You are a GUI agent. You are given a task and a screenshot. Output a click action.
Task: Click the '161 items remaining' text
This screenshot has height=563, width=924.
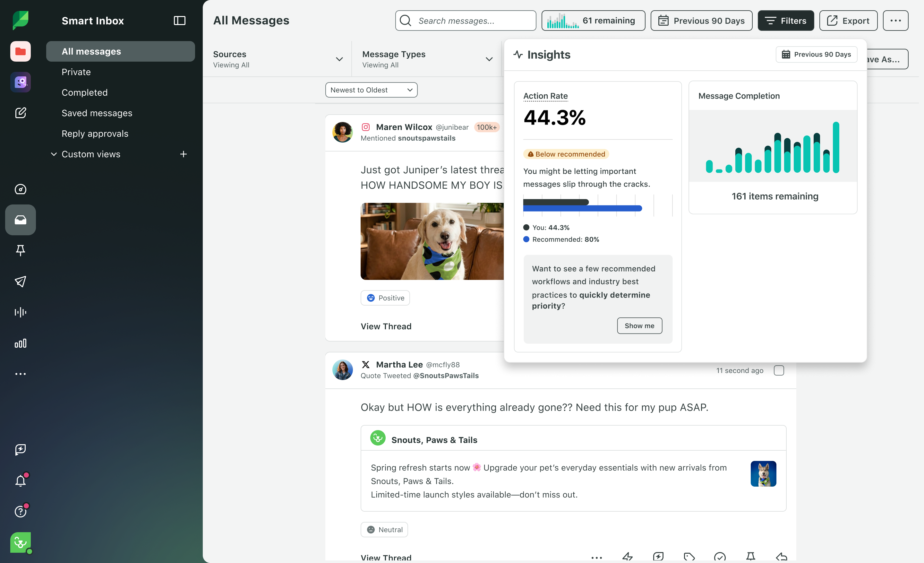tap(775, 196)
